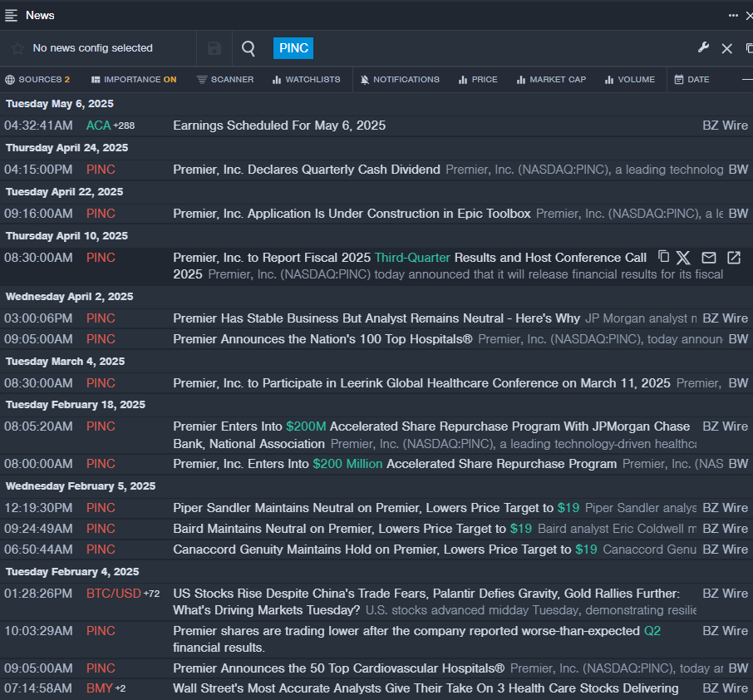The width and height of the screenshot is (753, 700).
Task: Open US Stocks Rise Despite China's Trade Fears
Action: pos(426,602)
